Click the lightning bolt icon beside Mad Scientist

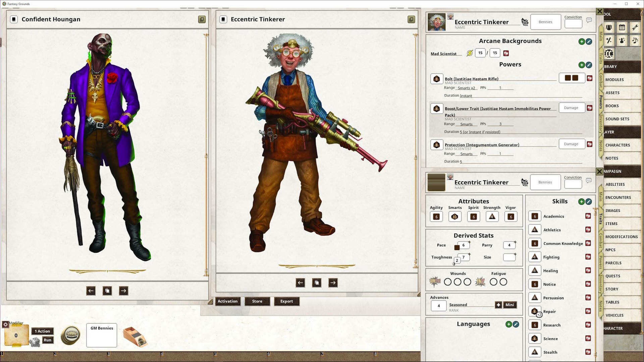pyautogui.click(x=469, y=52)
